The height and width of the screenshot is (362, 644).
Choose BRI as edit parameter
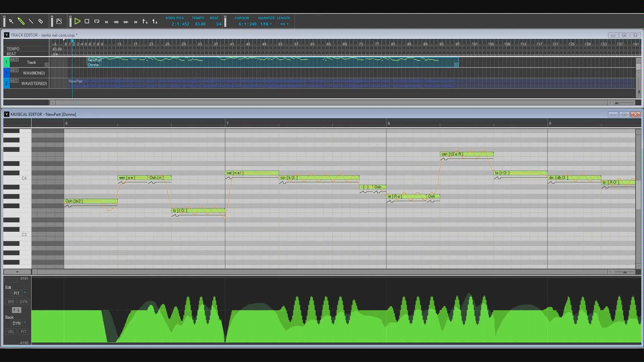click(11, 302)
